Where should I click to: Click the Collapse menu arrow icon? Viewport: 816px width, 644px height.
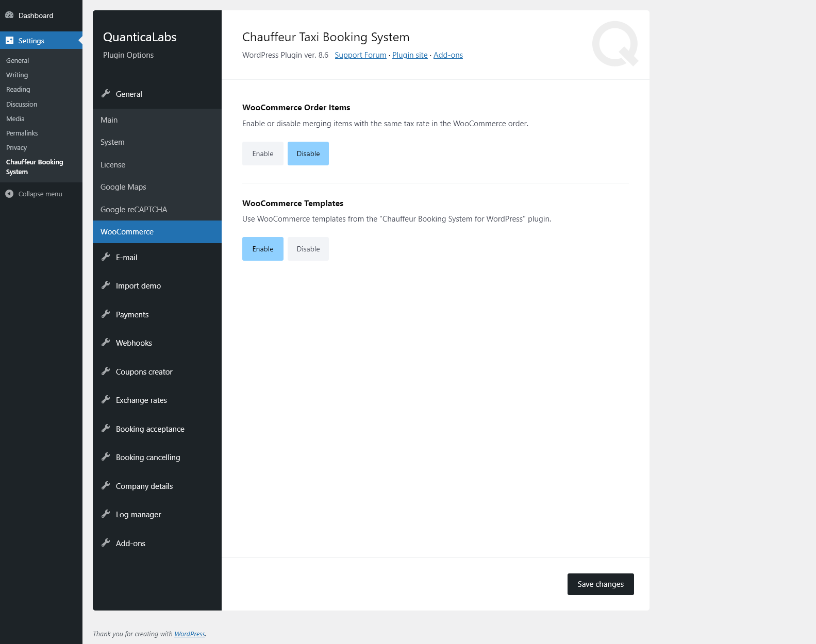(x=9, y=194)
